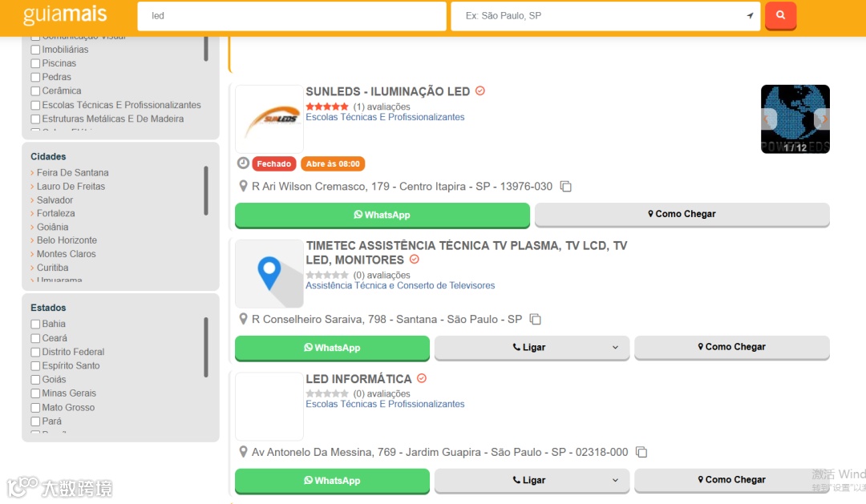
Task: Check Estruturas Metálicas E De Madeira filter
Action: [x=35, y=119]
